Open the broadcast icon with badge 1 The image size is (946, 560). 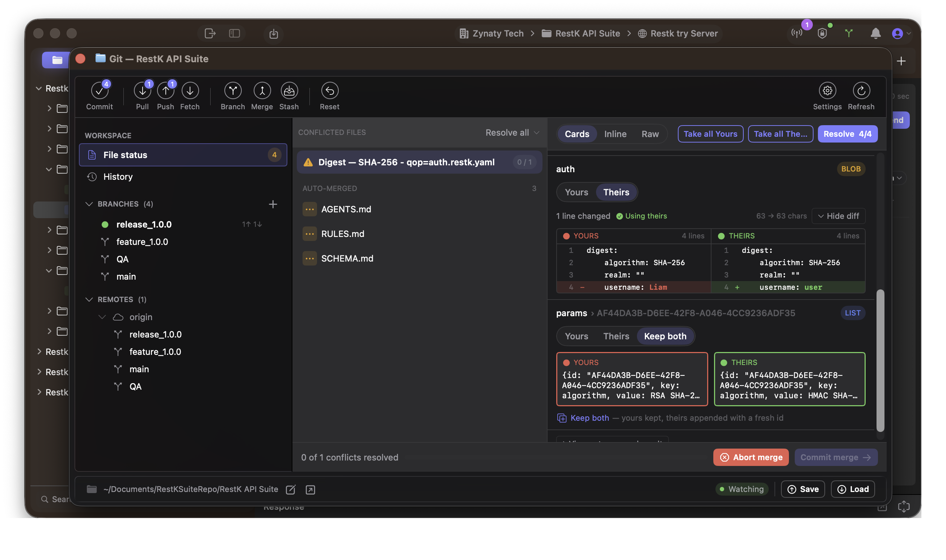[797, 33]
